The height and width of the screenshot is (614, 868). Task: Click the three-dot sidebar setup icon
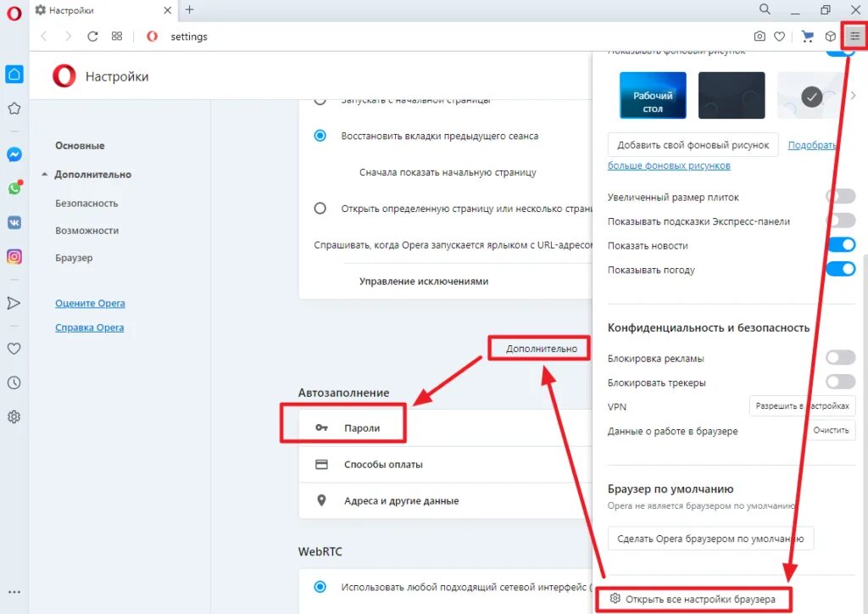point(14,592)
